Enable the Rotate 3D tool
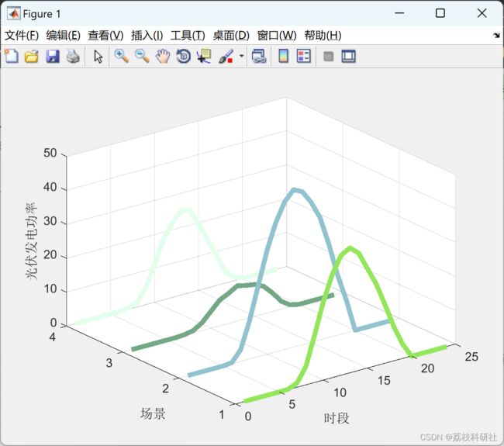 coord(184,57)
